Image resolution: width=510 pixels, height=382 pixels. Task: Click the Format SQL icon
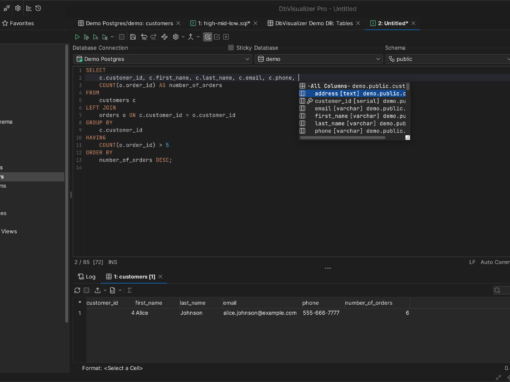coord(164,37)
